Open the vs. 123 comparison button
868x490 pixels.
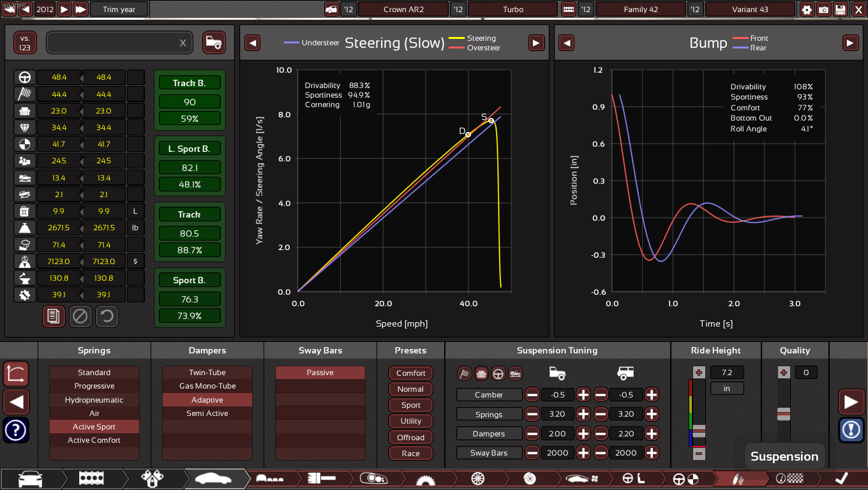(26, 43)
